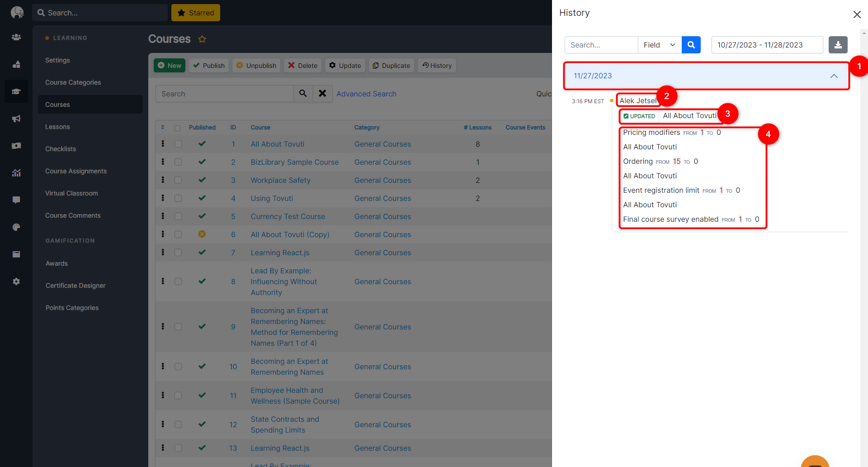Open the Advanced Search link
Image resolution: width=868 pixels, height=467 pixels.
coord(366,94)
